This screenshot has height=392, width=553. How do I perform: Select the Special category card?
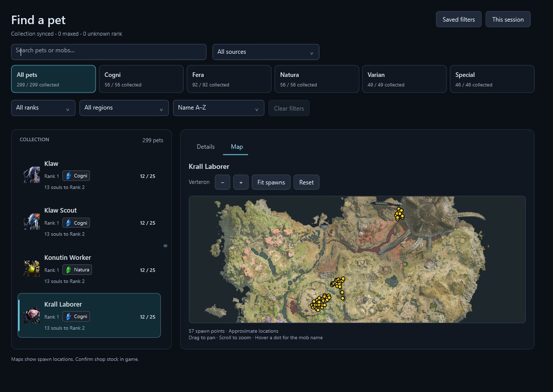492,79
